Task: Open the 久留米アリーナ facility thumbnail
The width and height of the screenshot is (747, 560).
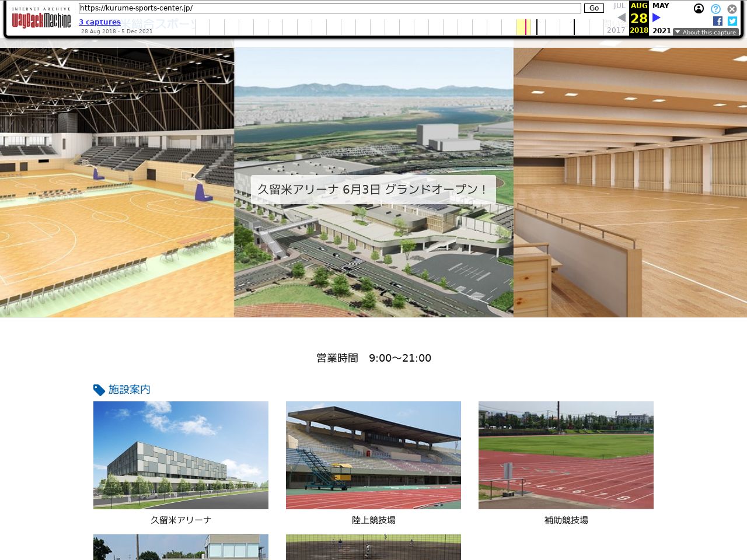Action: tap(181, 455)
